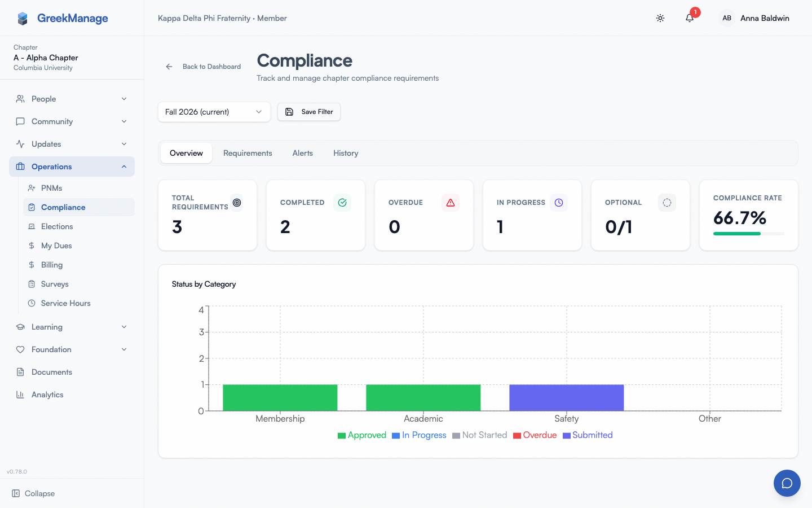Expand the Community section chevron

tap(124, 121)
